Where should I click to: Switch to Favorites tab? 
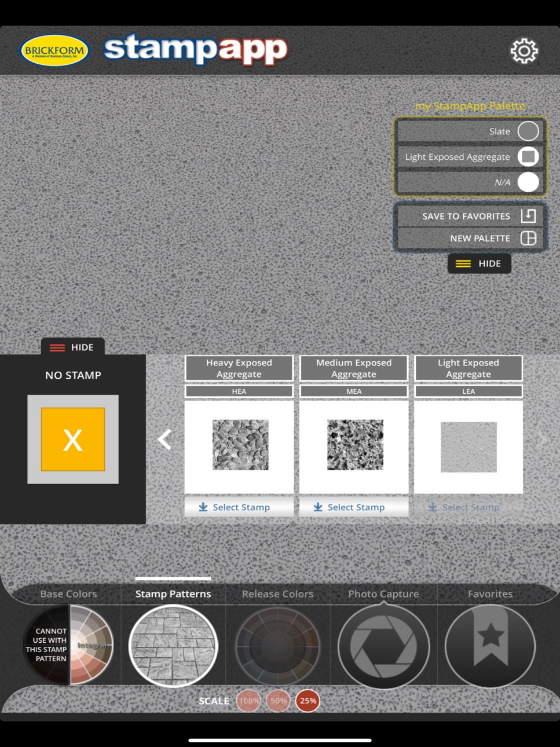(x=490, y=594)
